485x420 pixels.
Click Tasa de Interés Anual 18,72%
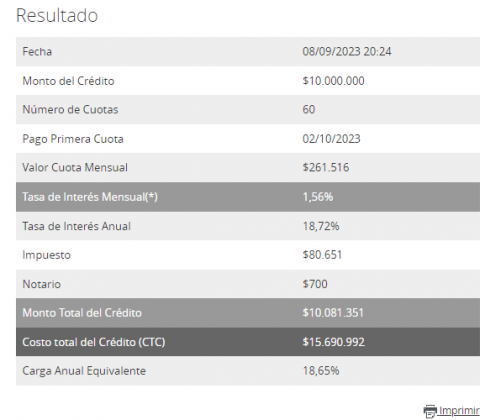tap(321, 226)
